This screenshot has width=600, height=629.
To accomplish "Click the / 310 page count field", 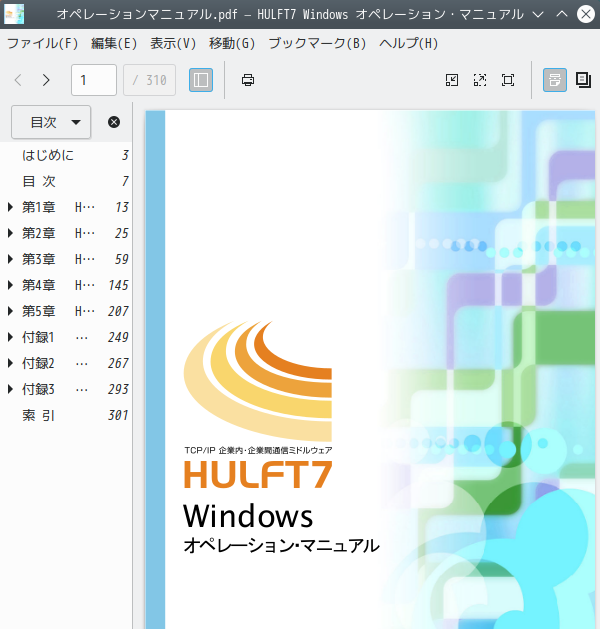I will click(149, 80).
